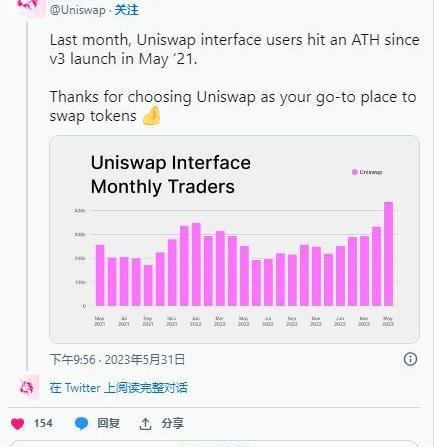Click the small Uniswap avatar beside conversation link
The height and width of the screenshot is (447, 434).
[27, 387]
